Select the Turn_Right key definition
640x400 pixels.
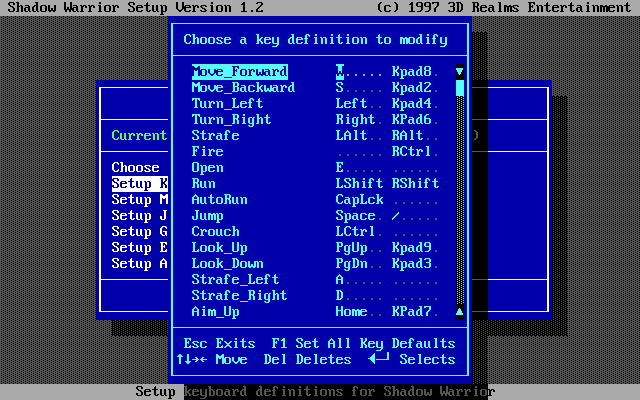(x=231, y=120)
